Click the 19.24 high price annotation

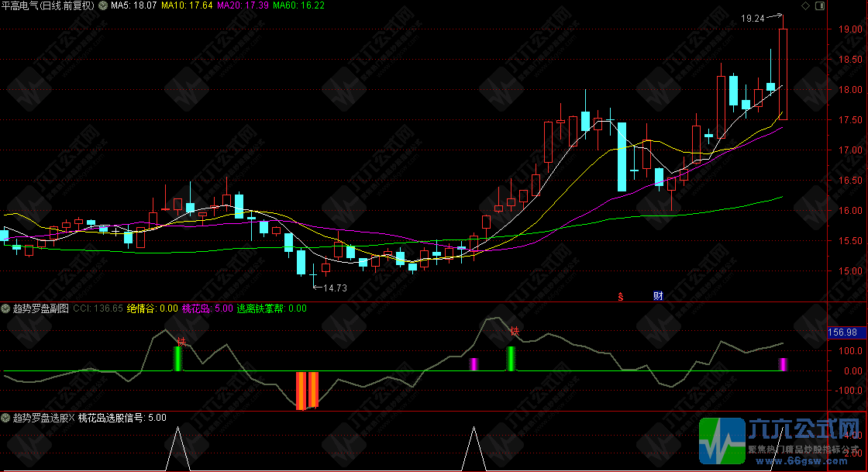(x=753, y=19)
